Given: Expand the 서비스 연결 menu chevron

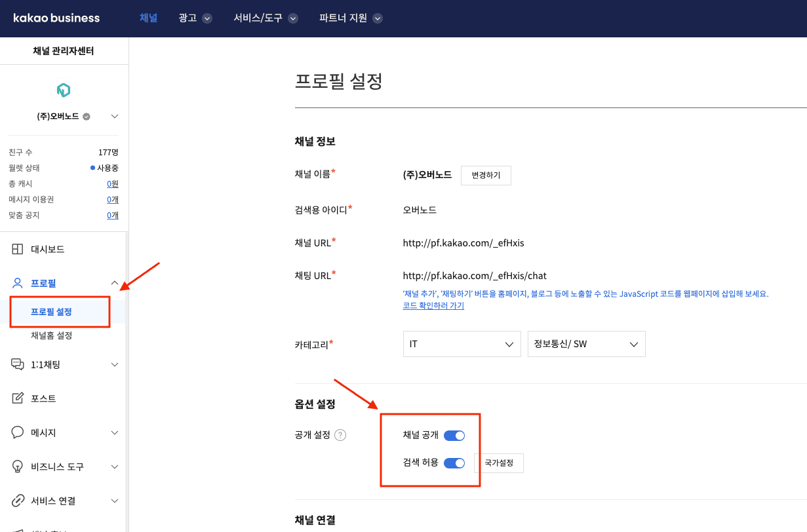Looking at the screenshot, I should (115, 501).
